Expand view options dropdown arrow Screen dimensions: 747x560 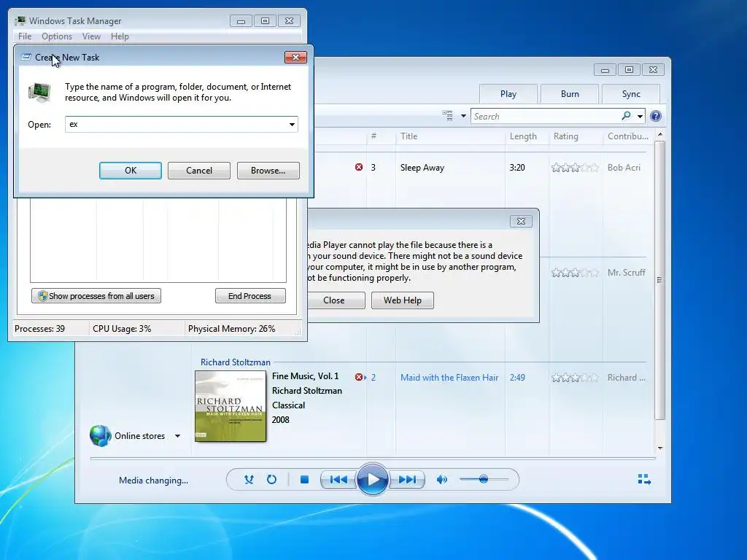click(463, 116)
